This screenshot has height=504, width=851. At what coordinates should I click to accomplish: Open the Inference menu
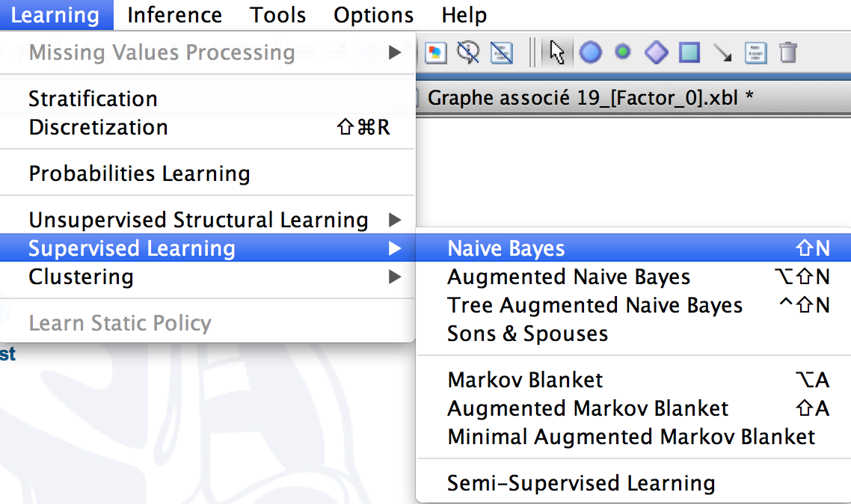175,15
